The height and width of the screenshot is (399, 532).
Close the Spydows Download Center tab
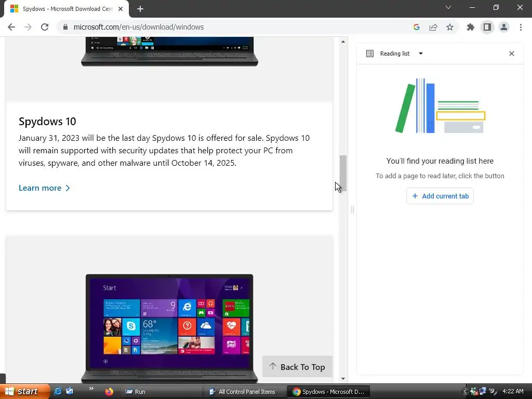pyautogui.click(x=121, y=9)
